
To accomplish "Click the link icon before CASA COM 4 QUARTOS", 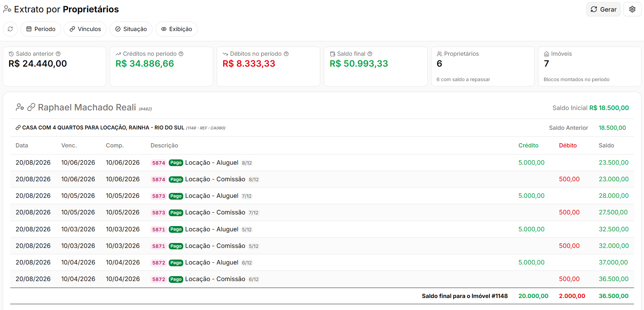I will tap(18, 128).
